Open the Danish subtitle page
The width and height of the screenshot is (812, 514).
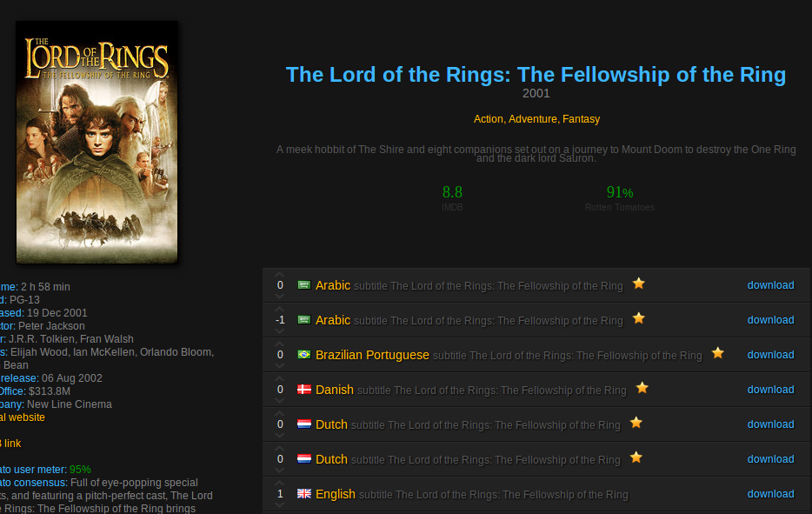471,390
